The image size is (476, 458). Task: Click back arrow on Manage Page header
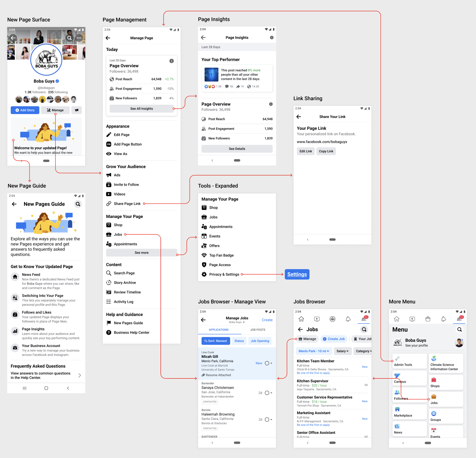click(x=108, y=38)
